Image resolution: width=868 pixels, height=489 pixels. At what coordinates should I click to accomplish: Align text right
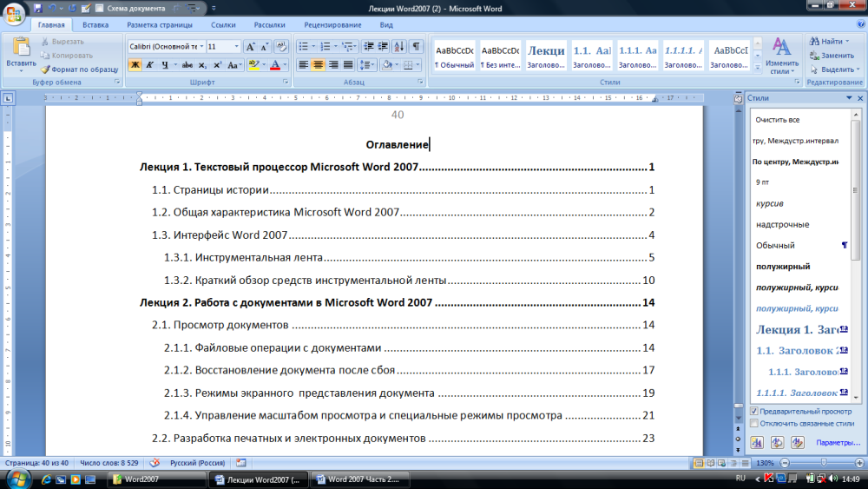point(333,65)
